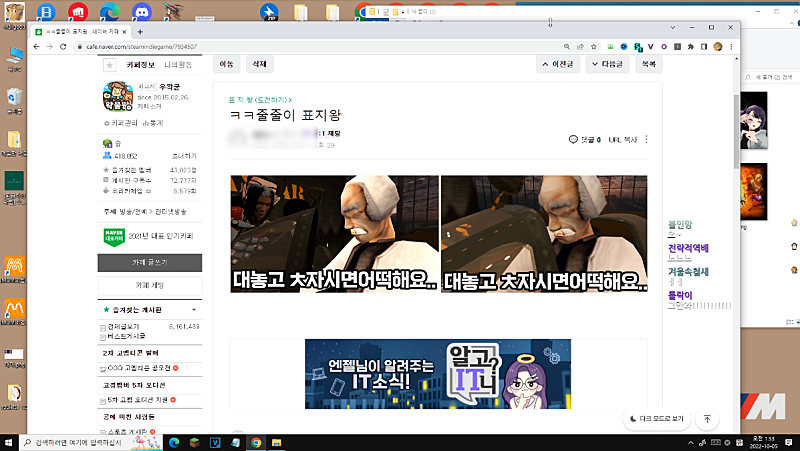The image size is (800, 451).
Task: Copy the post link via URL 복사
Action: (624, 139)
